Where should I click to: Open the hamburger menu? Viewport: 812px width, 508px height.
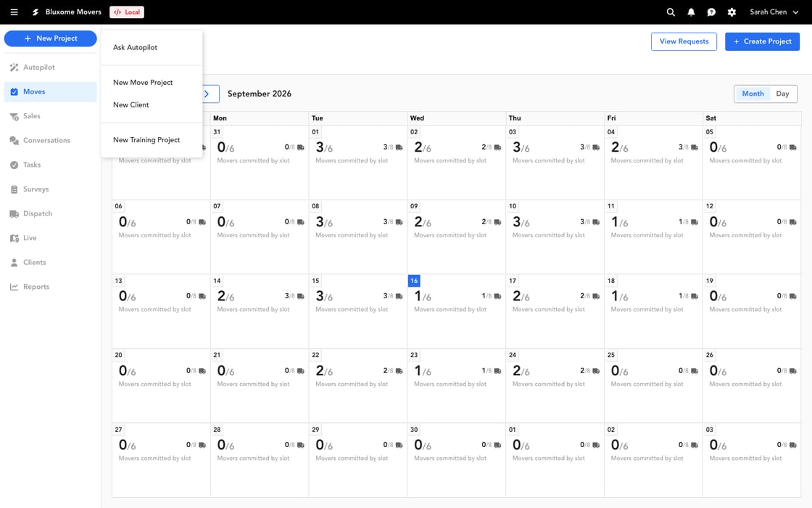point(14,12)
